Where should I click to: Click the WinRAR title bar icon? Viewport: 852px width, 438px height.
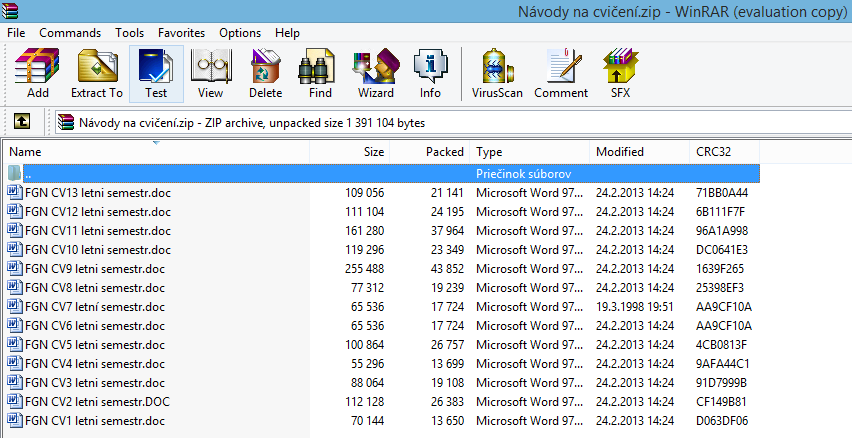pos(10,10)
